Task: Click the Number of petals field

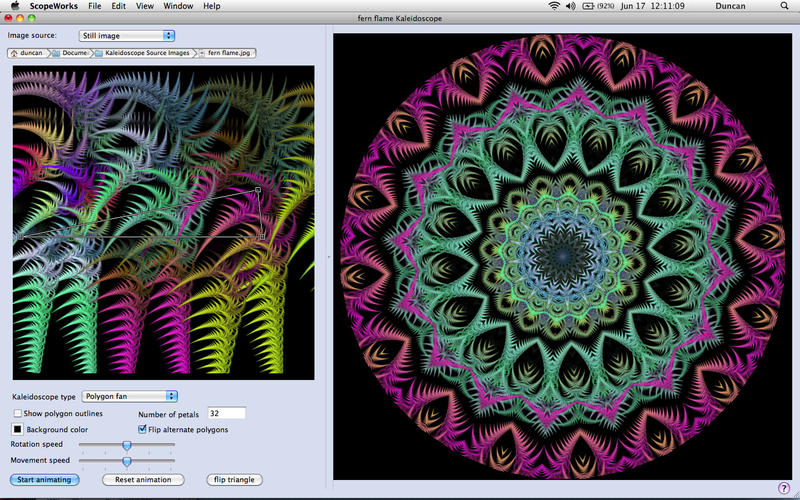Action: [227, 413]
